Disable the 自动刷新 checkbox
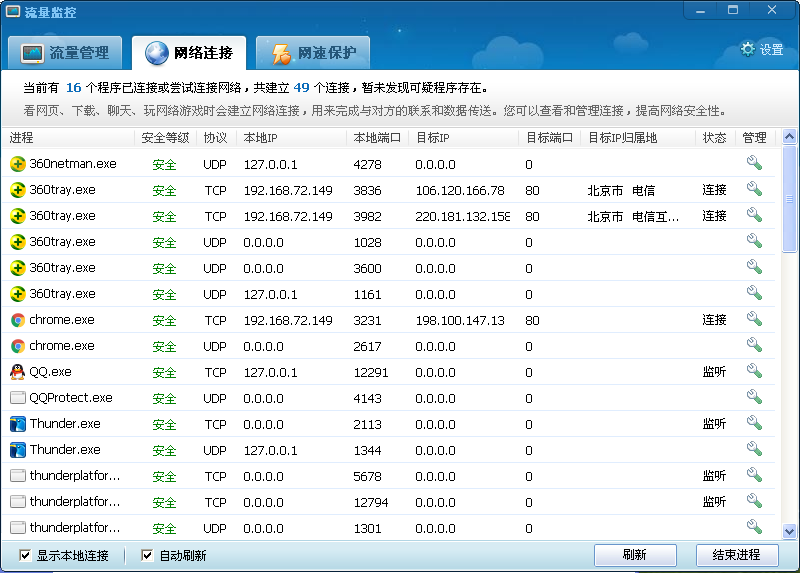The image size is (800, 573). coord(147,555)
